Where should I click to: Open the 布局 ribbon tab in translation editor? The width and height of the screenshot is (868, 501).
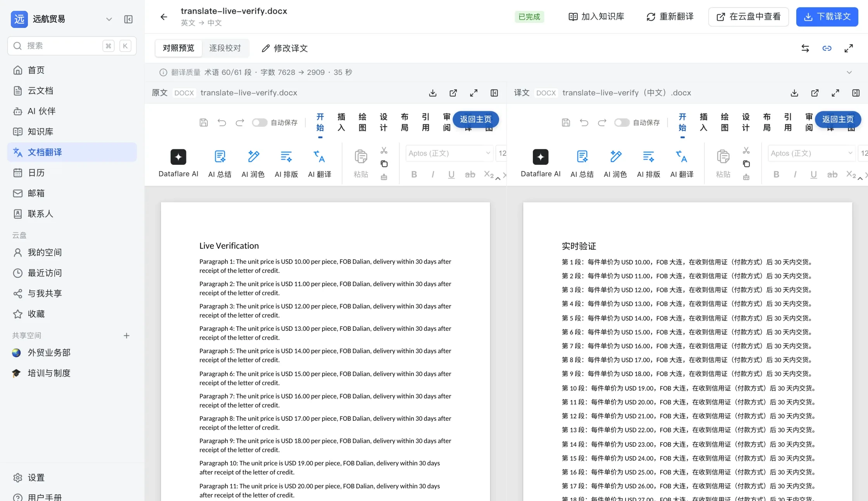click(x=767, y=123)
